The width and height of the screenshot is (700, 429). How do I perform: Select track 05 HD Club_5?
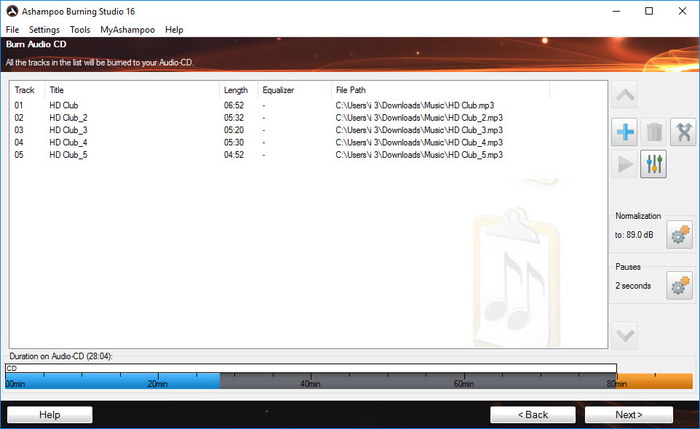(308, 155)
